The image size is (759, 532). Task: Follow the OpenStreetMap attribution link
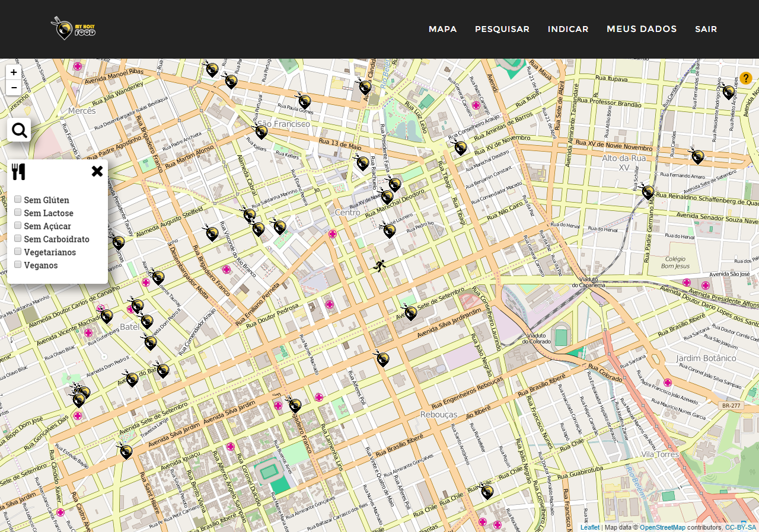[662, 527]
